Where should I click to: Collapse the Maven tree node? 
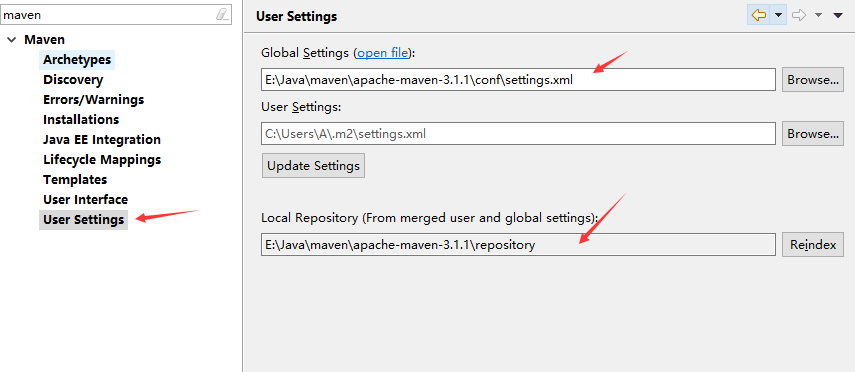[11, 40]
